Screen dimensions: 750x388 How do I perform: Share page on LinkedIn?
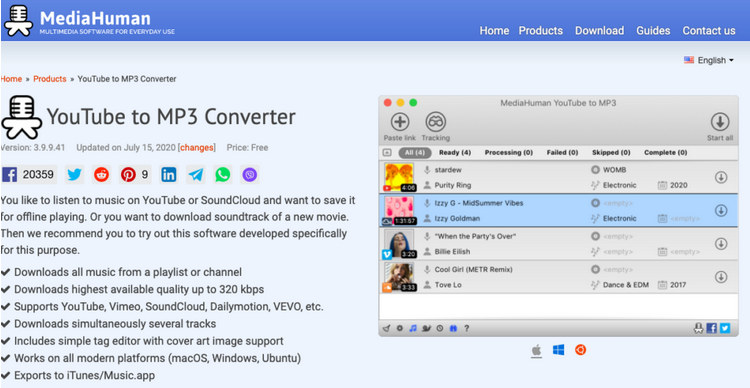[x=168, y=175]
